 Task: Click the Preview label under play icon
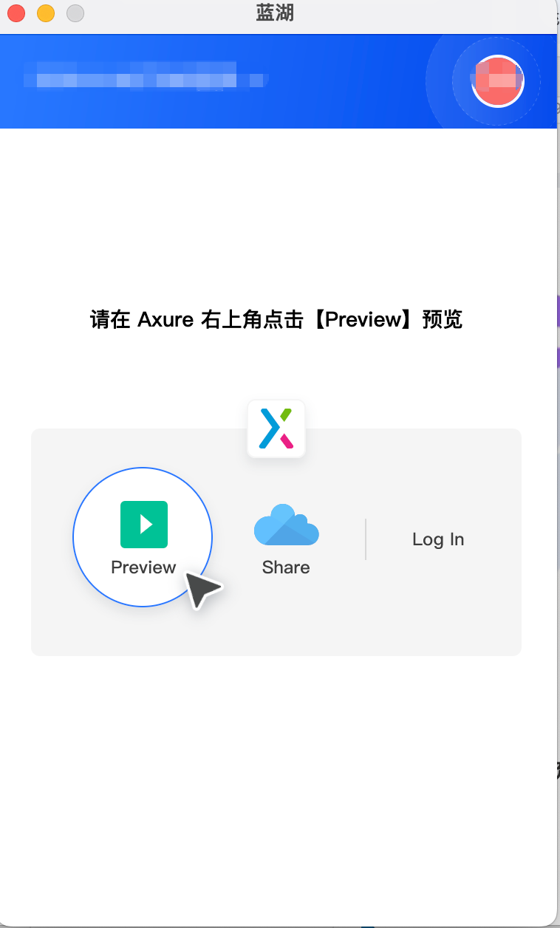click(143, 567)
